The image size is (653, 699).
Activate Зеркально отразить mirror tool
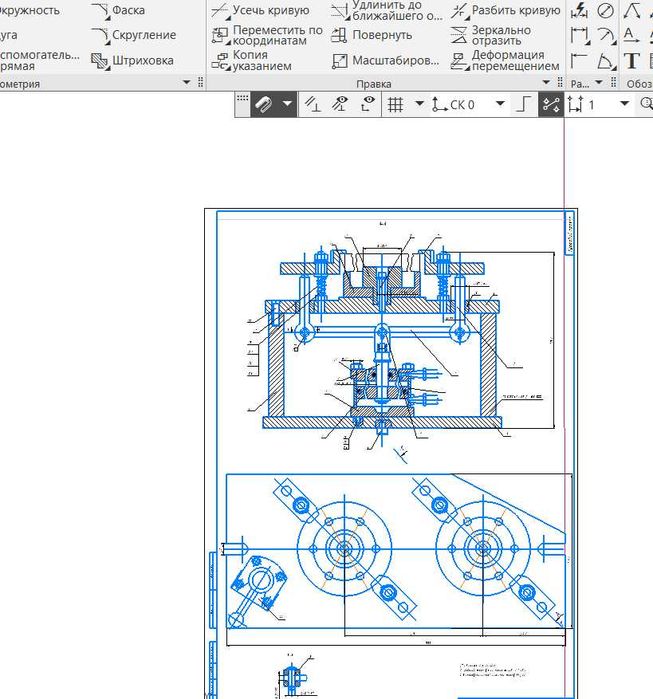[490, 35]
